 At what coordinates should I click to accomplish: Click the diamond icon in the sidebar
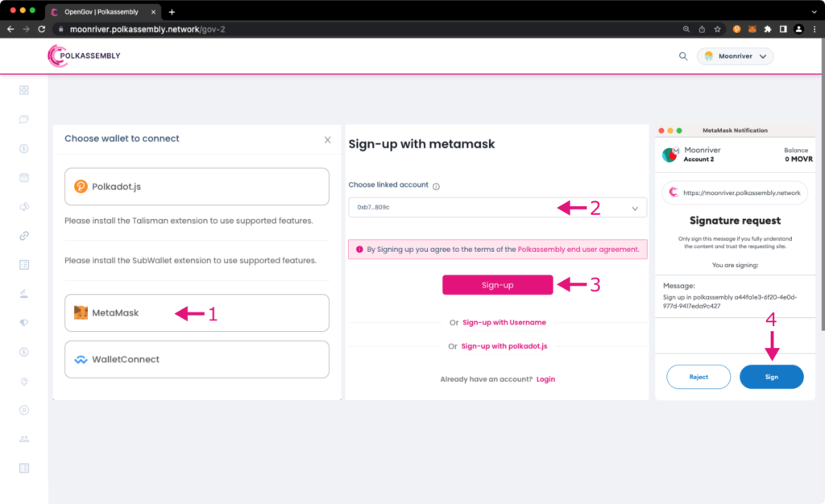click(x=23, y=323)
